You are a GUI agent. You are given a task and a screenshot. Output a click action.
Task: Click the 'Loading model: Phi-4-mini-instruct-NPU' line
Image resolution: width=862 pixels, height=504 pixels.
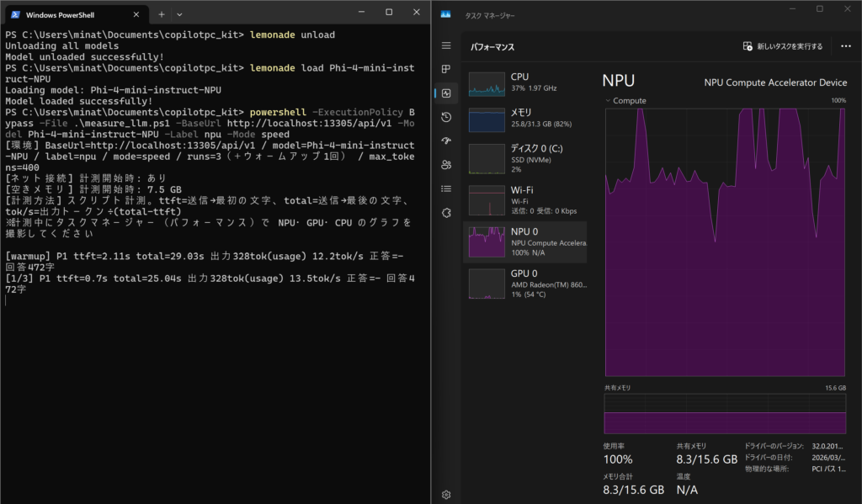pos(113,90)
